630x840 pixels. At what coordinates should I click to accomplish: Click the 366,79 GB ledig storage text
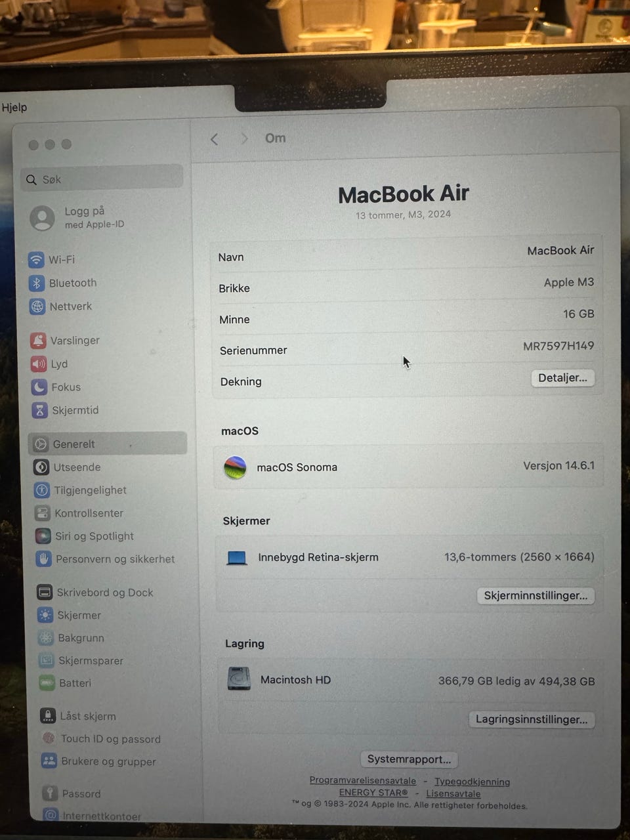pos(516,681)
